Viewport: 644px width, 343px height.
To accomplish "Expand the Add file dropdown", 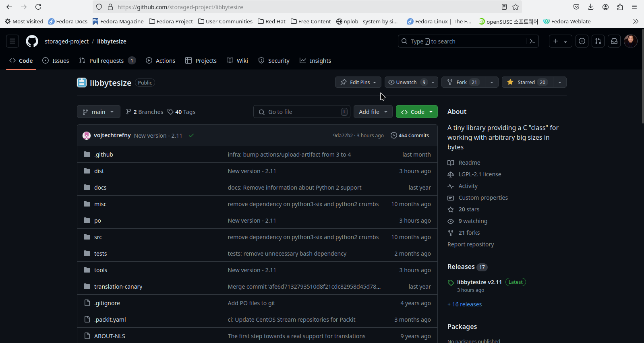I will tap(373, 112).
